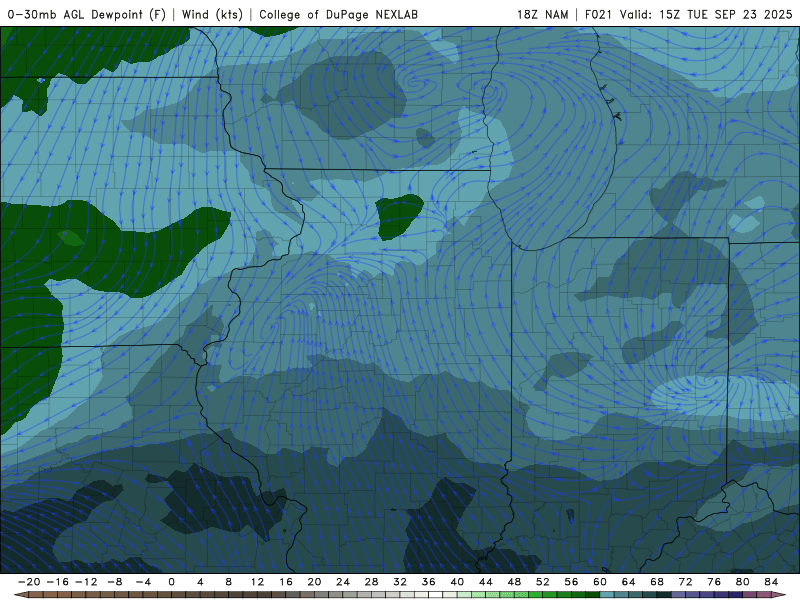The width and height of the screenshot is (800, 600).
Task: Click the 16 legend value
Action: (286, 582)
